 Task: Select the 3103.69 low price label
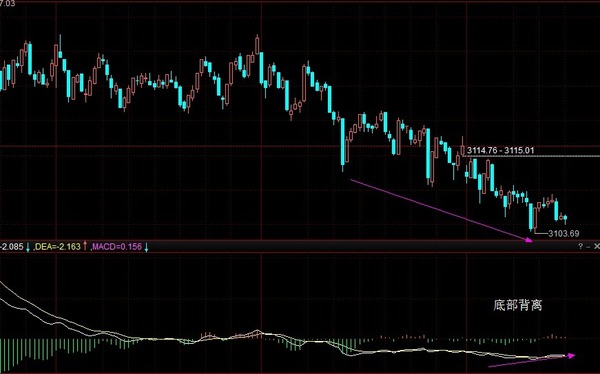pos(564,234)
